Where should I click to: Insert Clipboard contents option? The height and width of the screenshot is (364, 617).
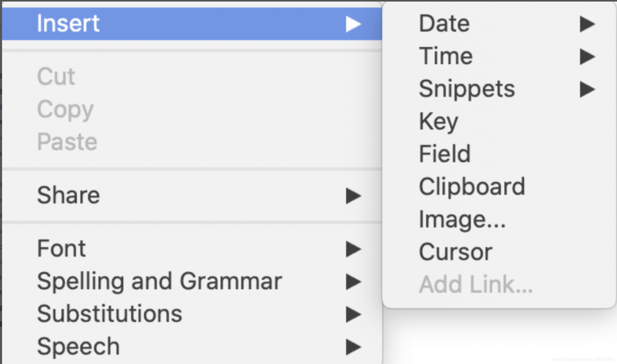[472, 187]
